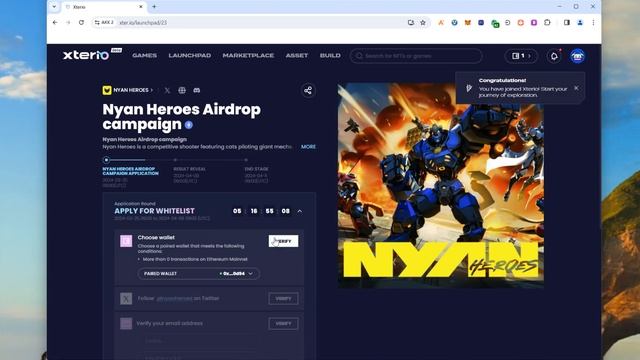Click the Twitter handle link in Follow task
This screenshot has width=640, height=360.
click(174, 298)
